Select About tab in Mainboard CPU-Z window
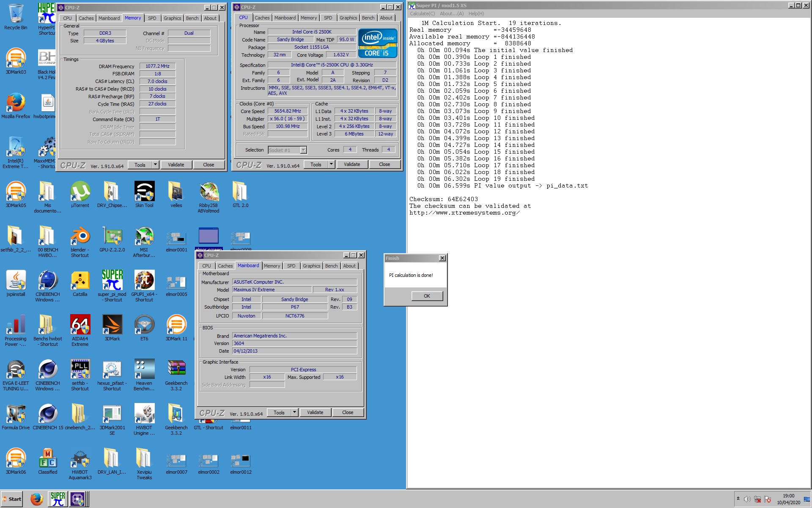The height and width of the screenshot is (508, 812). pyautogui.click(x=349, y=266)
